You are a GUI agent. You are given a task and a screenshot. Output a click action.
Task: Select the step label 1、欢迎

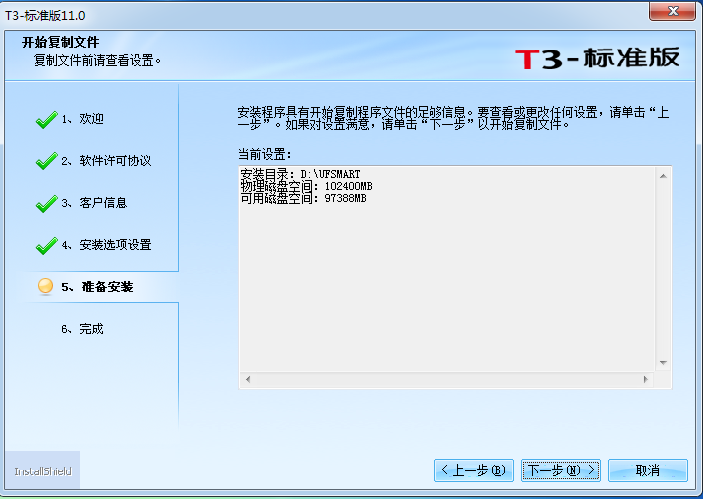click(x=82, y=119)
